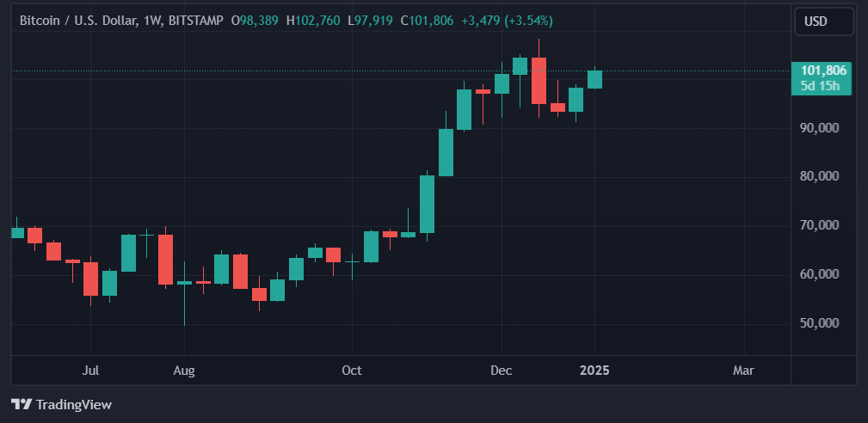Select the Dec marker on time axis

(502, 371)
